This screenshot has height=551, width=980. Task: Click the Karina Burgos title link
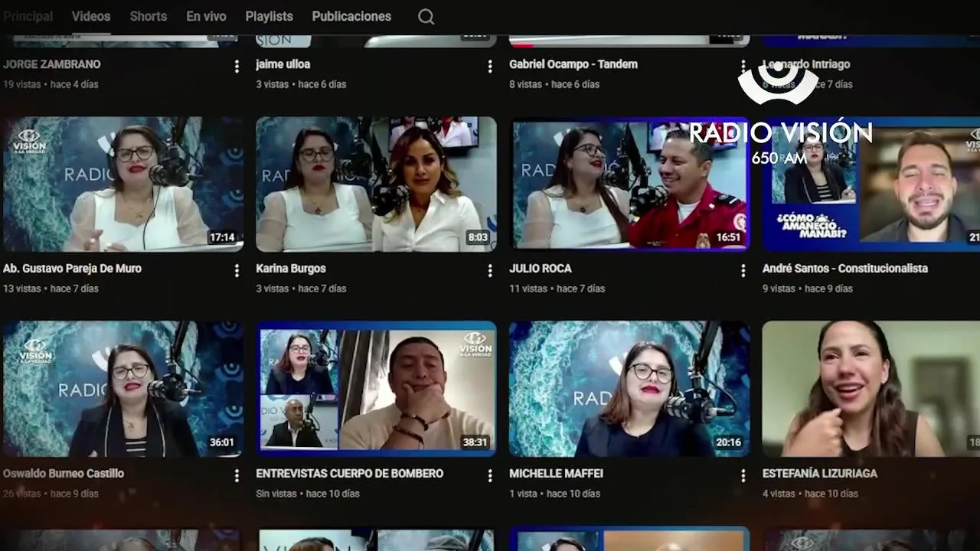291,269
